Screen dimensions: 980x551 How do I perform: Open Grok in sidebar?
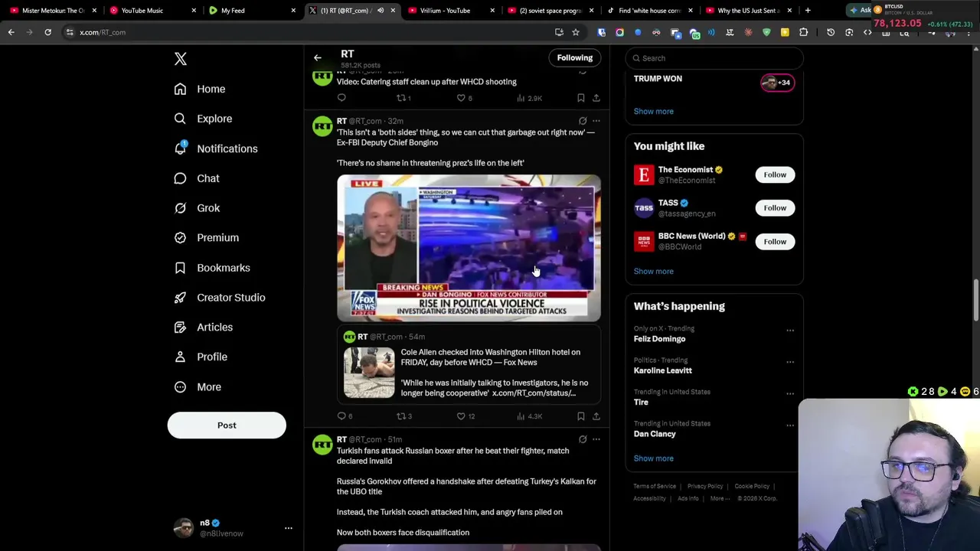196,208
